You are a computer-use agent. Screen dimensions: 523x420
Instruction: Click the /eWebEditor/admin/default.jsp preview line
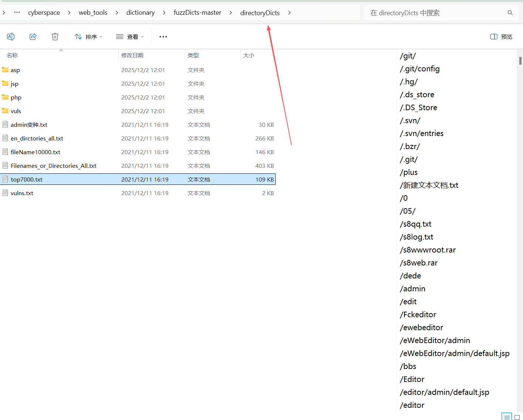pos(455,353)
